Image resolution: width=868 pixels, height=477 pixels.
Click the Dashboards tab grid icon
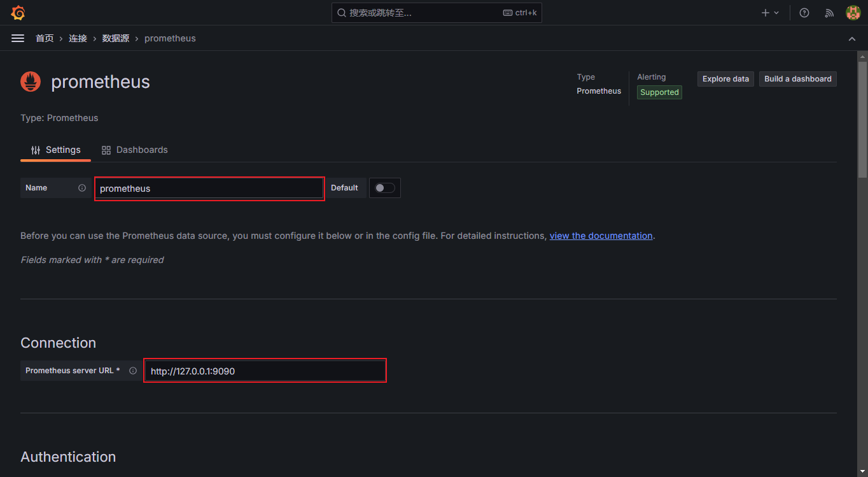click(106, 150)
